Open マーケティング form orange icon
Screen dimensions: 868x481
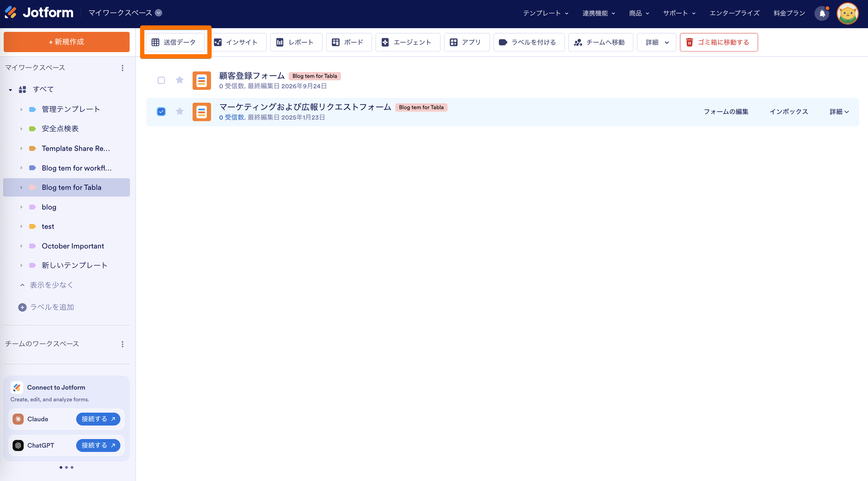[202, 112]
